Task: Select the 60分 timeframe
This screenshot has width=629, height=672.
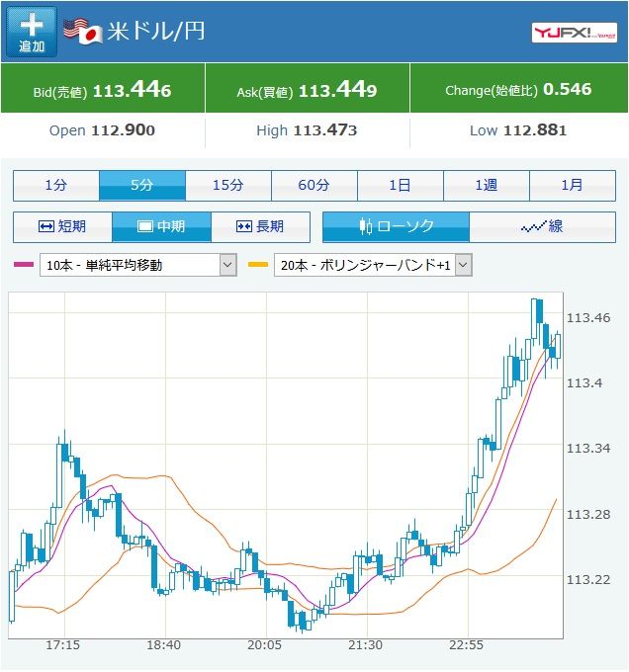Action: 314,185
